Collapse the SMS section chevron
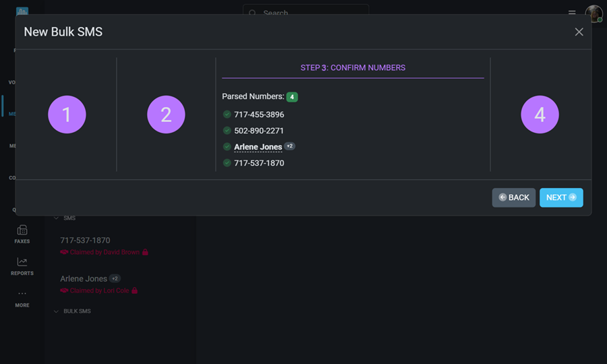 point(56,218)
